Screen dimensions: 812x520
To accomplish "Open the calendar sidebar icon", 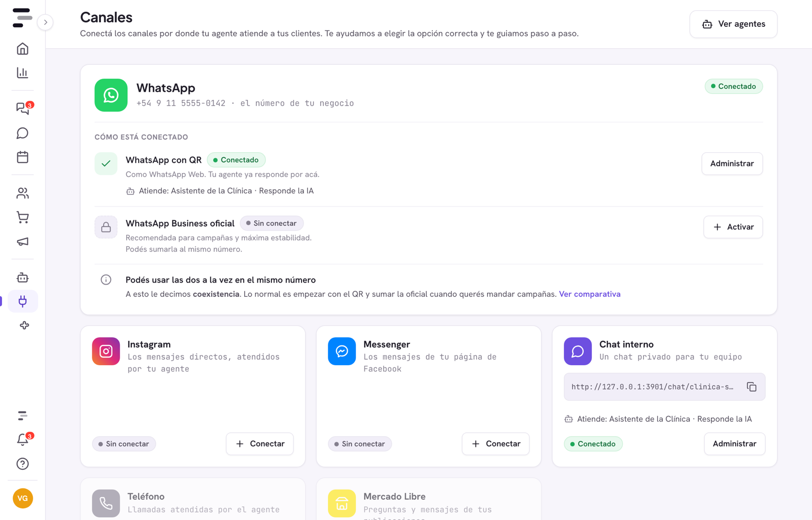I will point(22,157).
